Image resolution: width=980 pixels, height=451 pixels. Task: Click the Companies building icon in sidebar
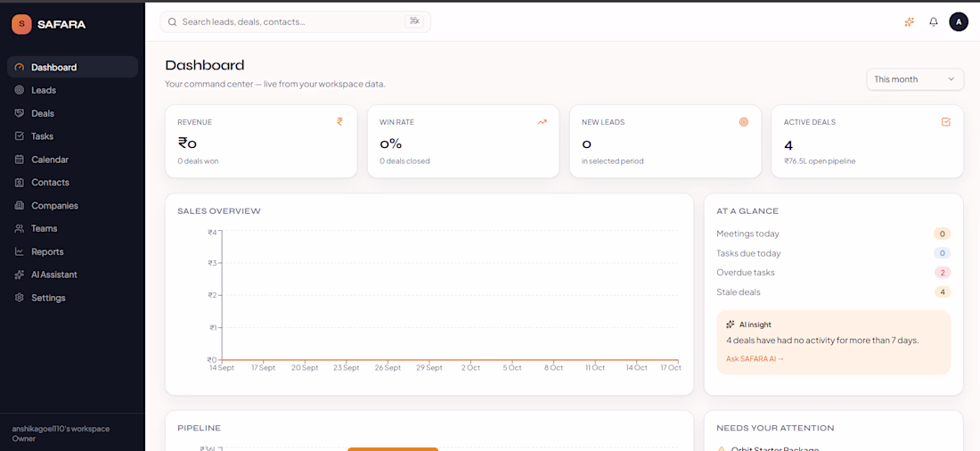pos(20,205)
